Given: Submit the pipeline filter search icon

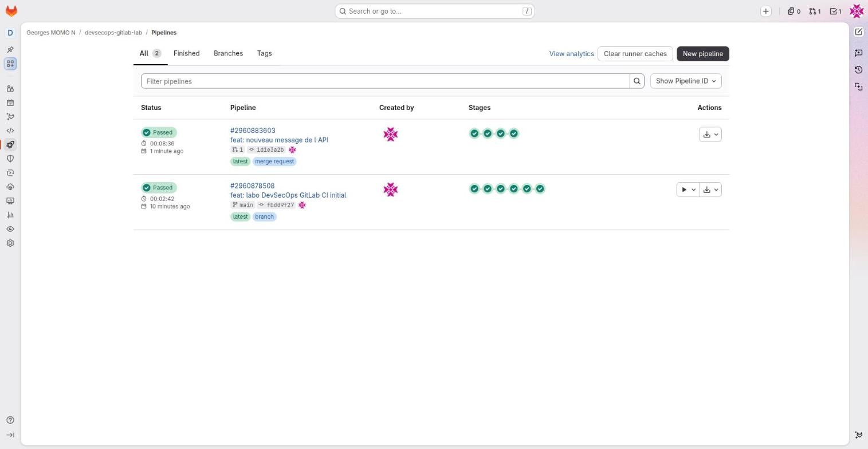Looking at the screenshot, I should 637,81.
